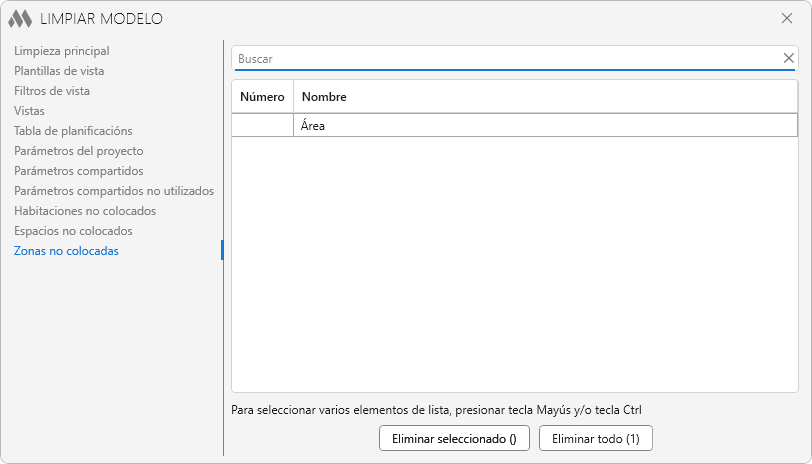Show Parámetros del proyecto

coord(79,151)
